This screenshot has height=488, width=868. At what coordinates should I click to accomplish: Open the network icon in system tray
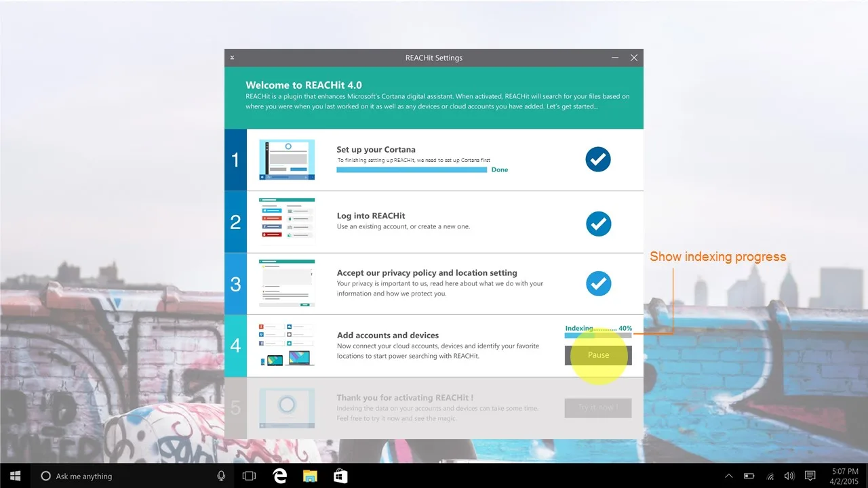[770, 476]
